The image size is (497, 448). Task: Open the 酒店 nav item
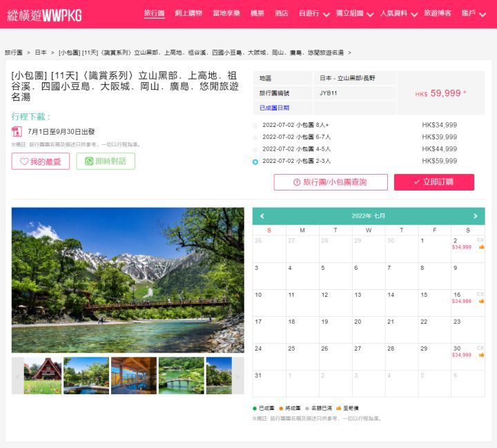tap(282, 13)
